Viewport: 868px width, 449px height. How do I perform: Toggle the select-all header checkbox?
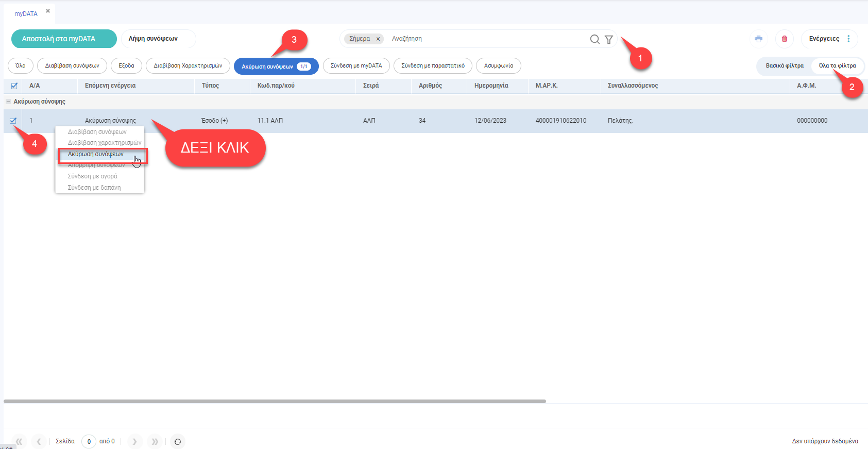[x=14, y=86]
